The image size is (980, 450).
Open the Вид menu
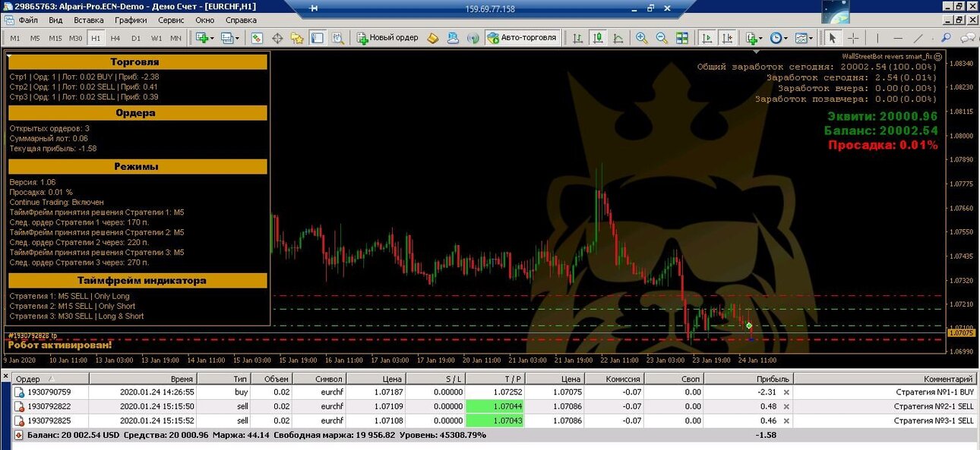pyautogui.click(x=55, y=20)
